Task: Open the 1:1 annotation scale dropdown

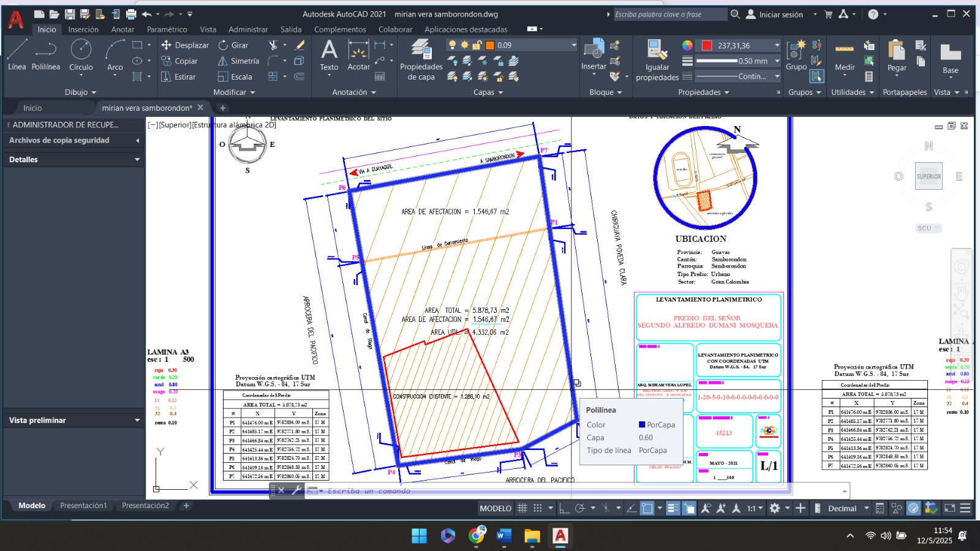Action: click(x=755, y=508)
